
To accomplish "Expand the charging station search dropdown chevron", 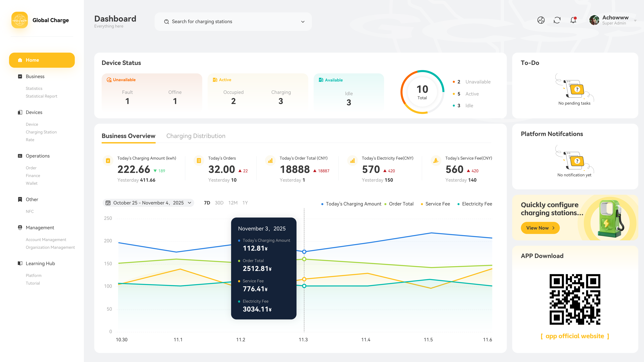I will tap(303, 22).
